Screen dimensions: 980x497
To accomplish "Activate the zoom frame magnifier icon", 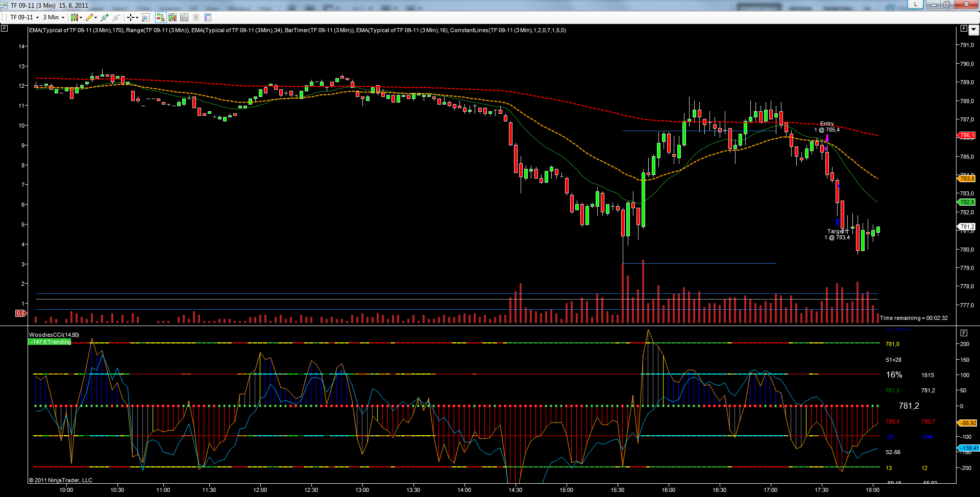I will tap(146, 17).
